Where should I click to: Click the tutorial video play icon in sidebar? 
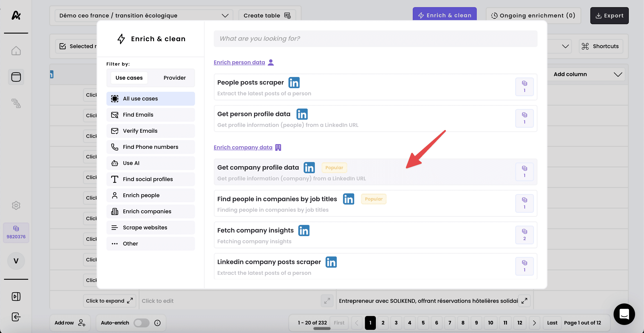pos(16,297)
